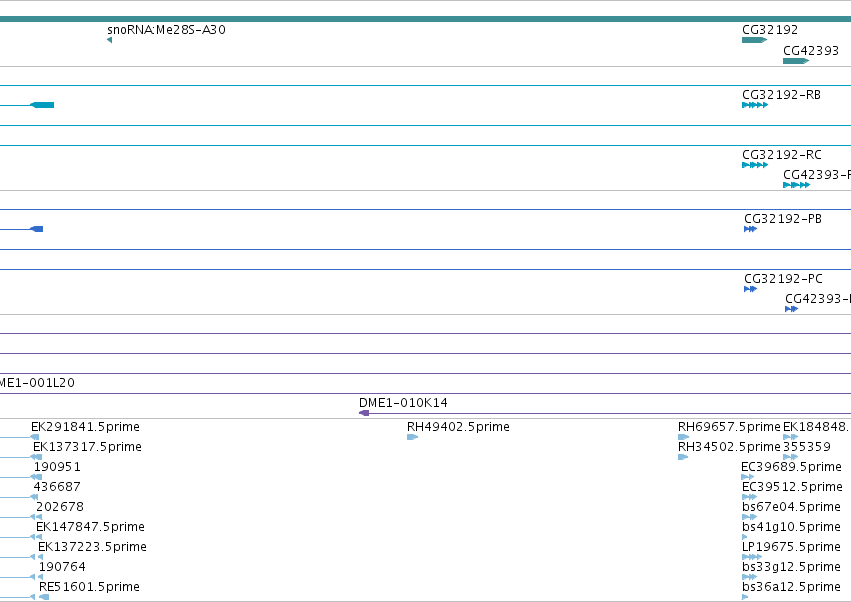Click the 202678 EST label

click(x=60, y=507)
